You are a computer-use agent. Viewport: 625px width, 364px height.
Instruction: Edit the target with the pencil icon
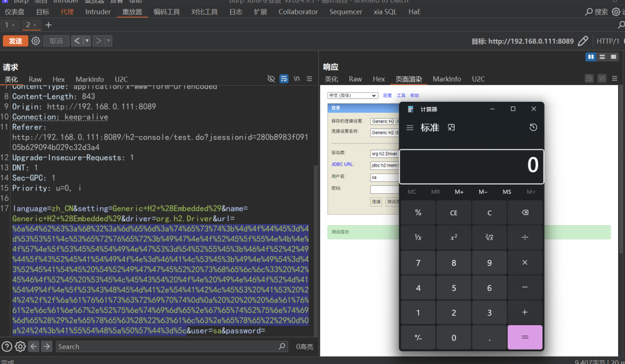(x=583, y=41)
